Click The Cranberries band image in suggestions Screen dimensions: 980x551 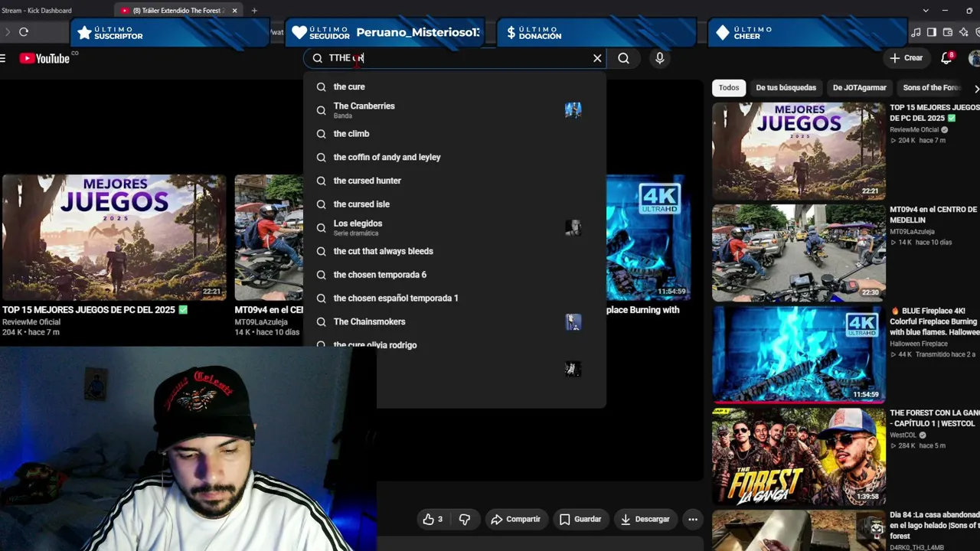tap(573, 110)
